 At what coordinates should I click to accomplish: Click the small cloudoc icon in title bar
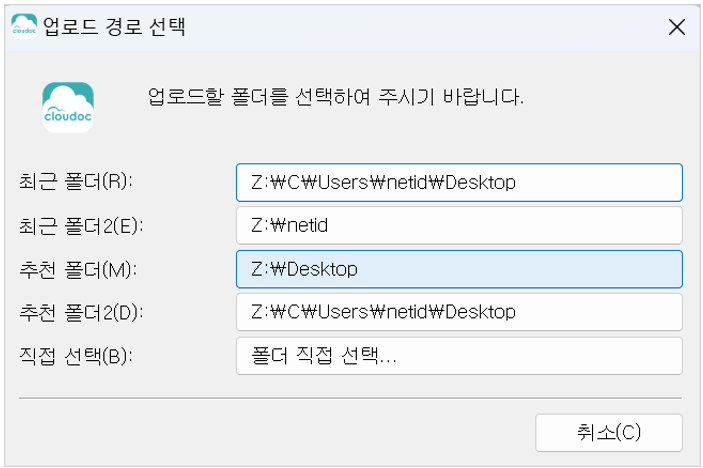[24, 26]
